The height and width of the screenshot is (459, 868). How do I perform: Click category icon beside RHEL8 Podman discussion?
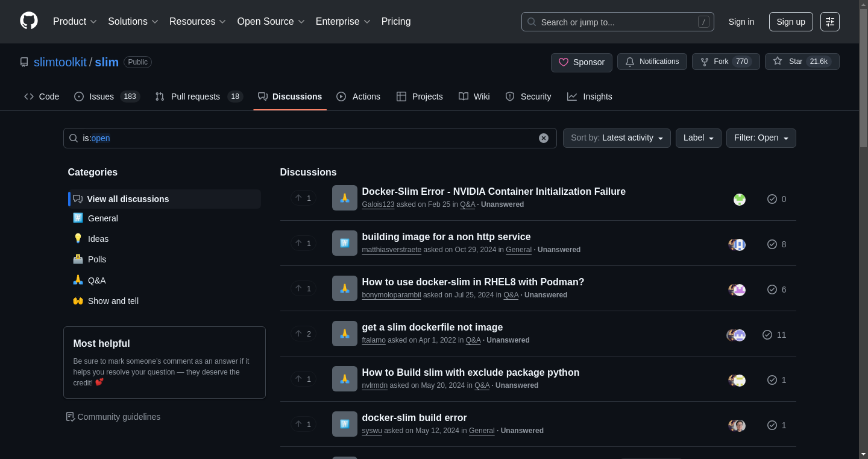pos(345,288)
